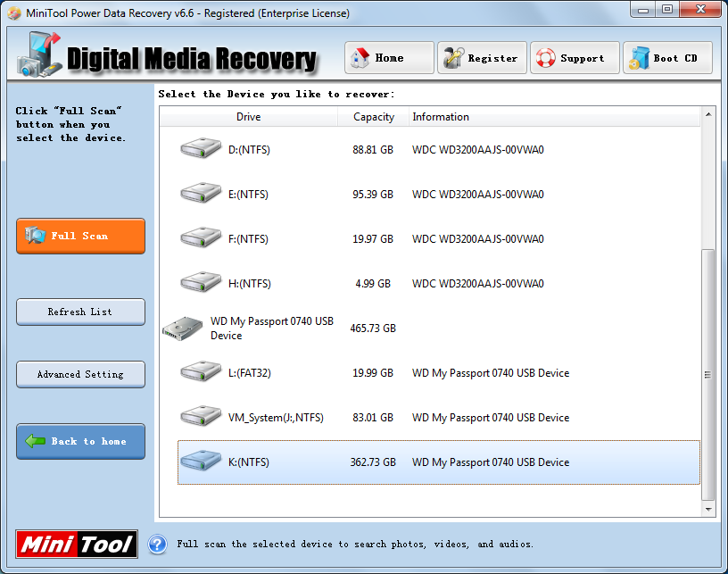Sort by the Capacity column header
The width and height of the screenshot is (728, 574).
(373, 117)
